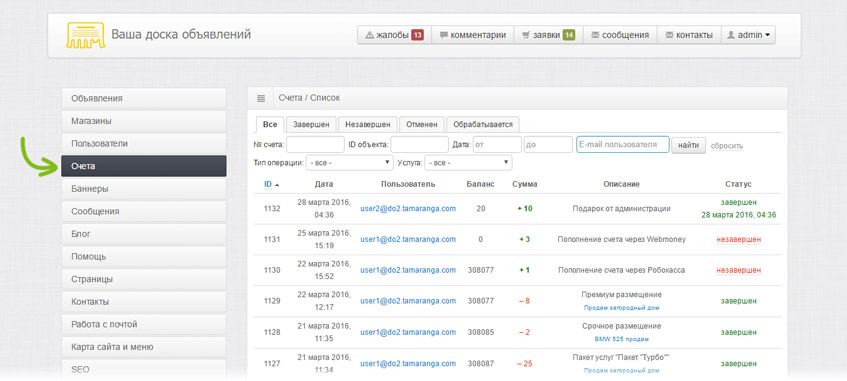Screen dimensions: 847x381
Task: Open user email link in row 1131
Action: click(x=408, y=239)
